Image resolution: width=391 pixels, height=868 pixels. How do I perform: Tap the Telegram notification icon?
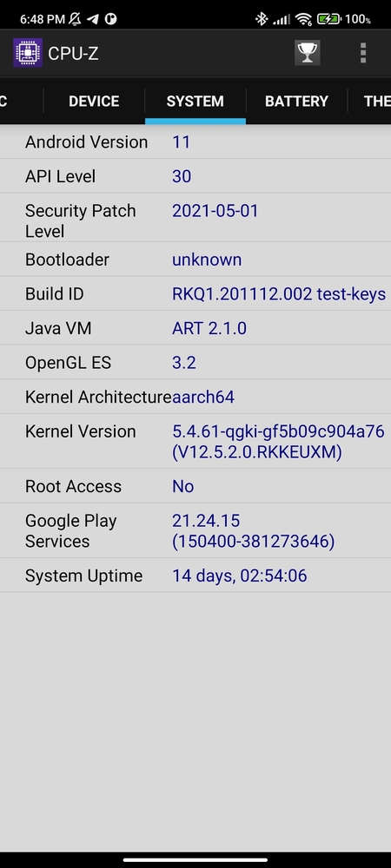(x=93, y=19)
